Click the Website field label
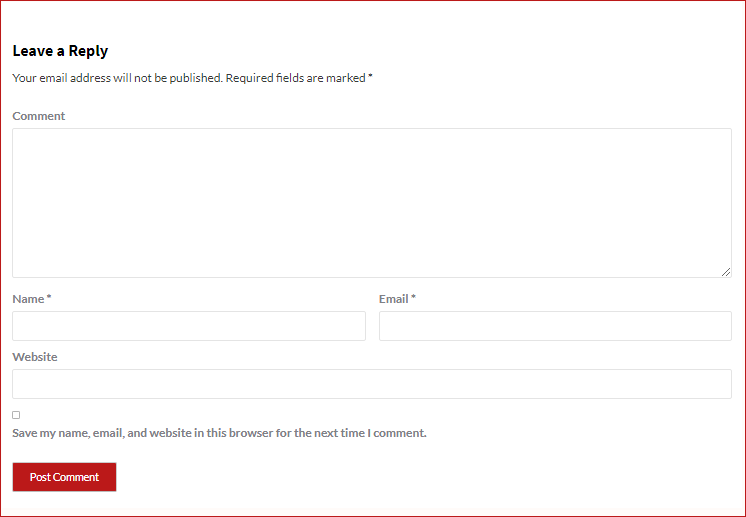Image resolution: width=746 pixels, height=517 pixels. click(x=35, y=357)
